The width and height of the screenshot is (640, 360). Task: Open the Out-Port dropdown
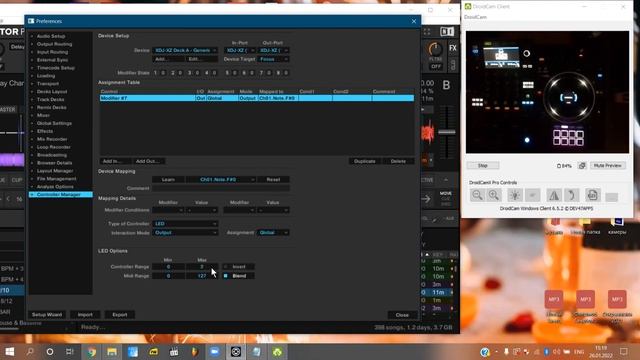273,50
